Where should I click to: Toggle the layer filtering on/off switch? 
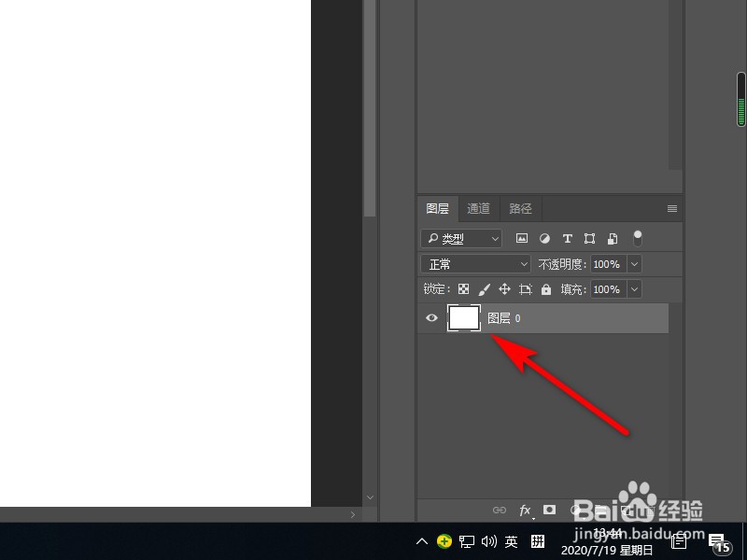point(638,238)
